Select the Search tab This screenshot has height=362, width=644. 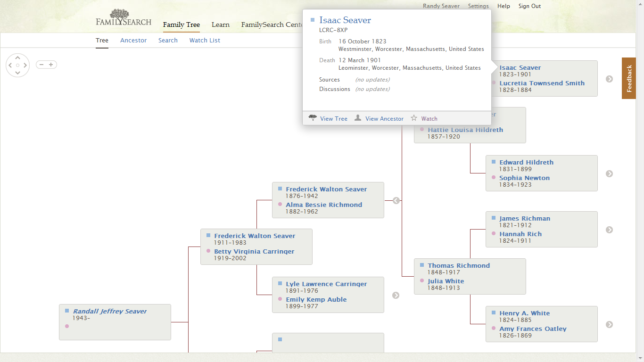point(168,40)
